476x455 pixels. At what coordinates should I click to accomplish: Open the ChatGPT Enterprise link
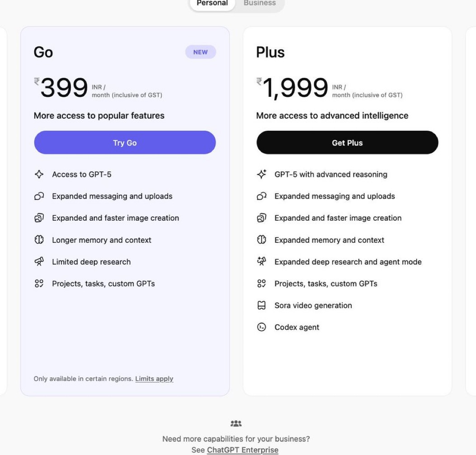pyautogui.click(x=242, y=450)
